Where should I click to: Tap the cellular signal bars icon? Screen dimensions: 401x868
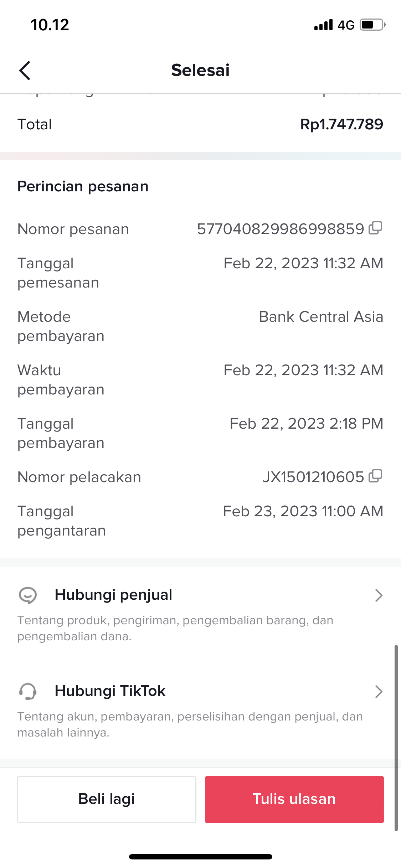point(323,25)
